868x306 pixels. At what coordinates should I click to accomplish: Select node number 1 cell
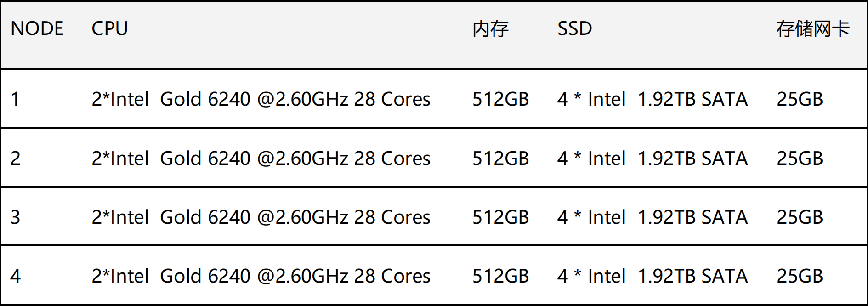[15, 99]
